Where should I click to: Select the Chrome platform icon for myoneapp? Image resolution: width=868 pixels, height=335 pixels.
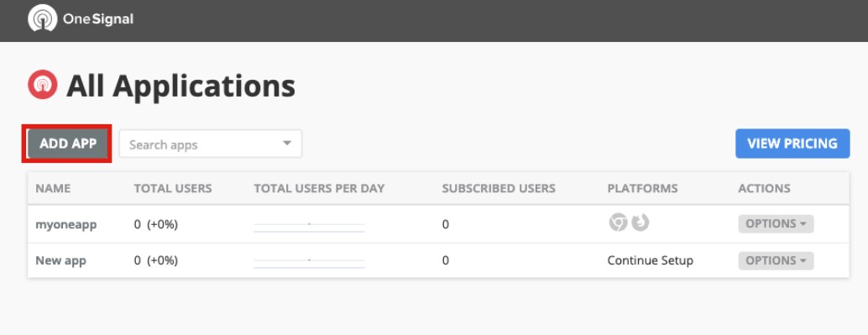pyautogui.click(x=618, y=222)
